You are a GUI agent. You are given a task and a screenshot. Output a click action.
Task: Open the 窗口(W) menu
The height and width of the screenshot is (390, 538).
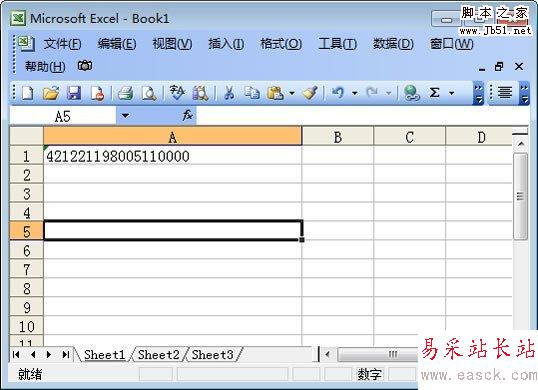[452, 44]
